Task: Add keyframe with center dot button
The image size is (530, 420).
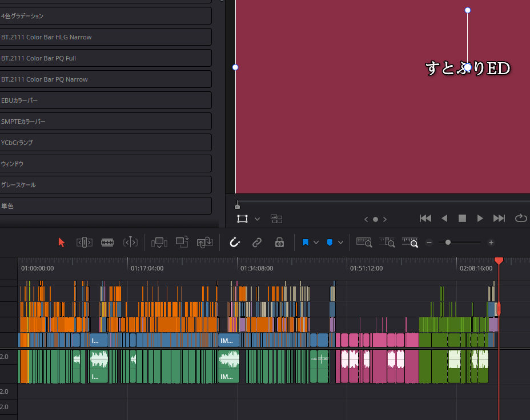Action: (x=375, y=219)
